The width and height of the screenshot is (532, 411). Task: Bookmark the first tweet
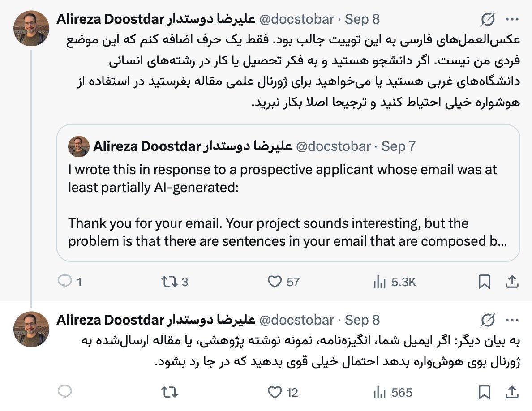tap(484, 282)
